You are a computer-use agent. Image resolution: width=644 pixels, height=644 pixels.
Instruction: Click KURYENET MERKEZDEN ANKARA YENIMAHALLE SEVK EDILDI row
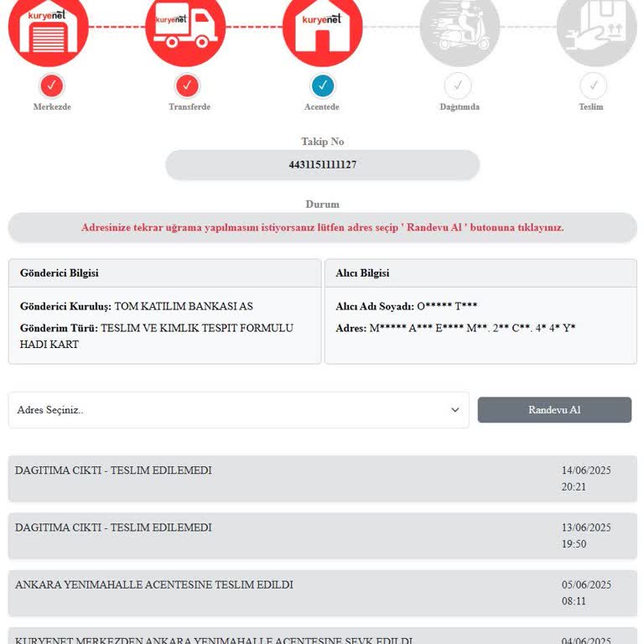pyautogui.click(x=322, y=636)
